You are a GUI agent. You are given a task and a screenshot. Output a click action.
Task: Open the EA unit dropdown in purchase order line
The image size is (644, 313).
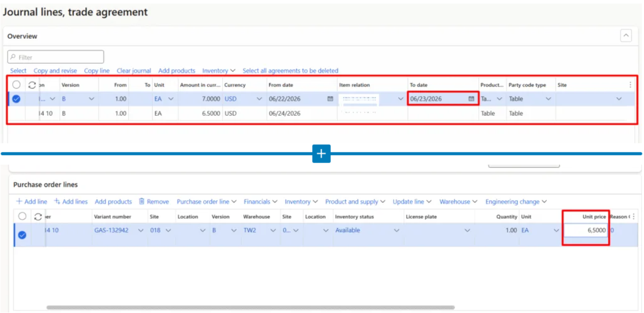point(556,230)
